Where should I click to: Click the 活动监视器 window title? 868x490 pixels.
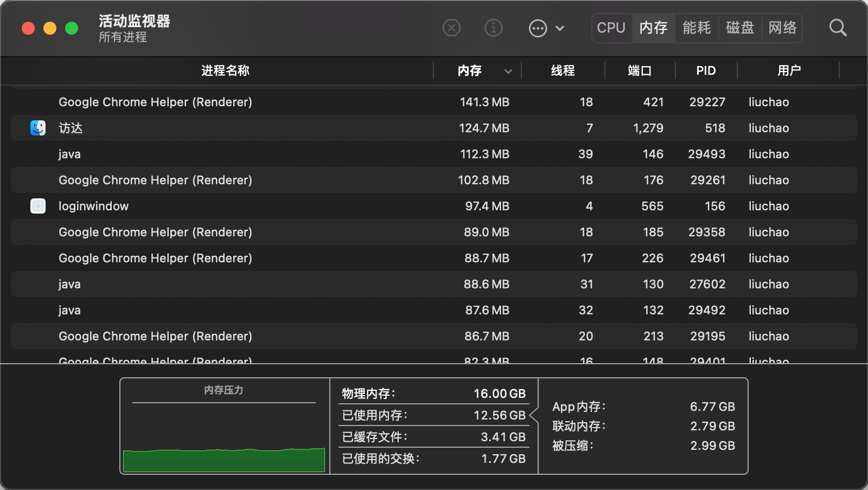[x=135, y=21]
